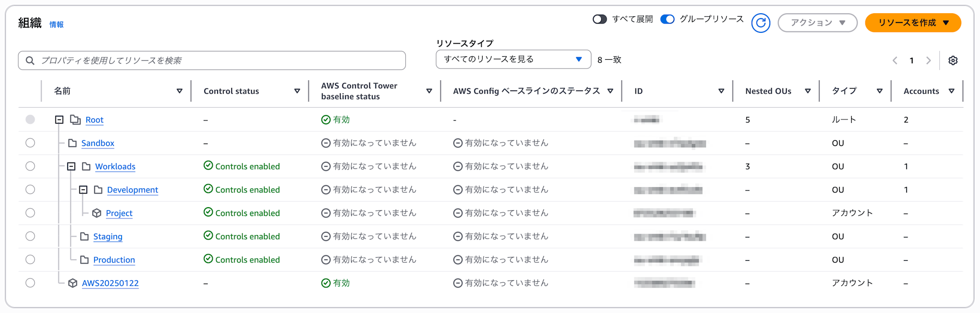Click the Root folder icon

coord(75,120)
